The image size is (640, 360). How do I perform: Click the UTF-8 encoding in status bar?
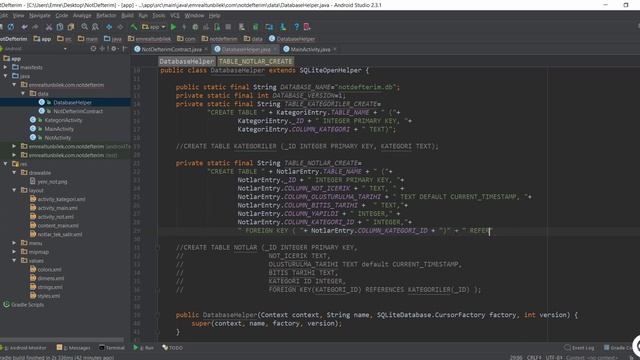[553, 358]
